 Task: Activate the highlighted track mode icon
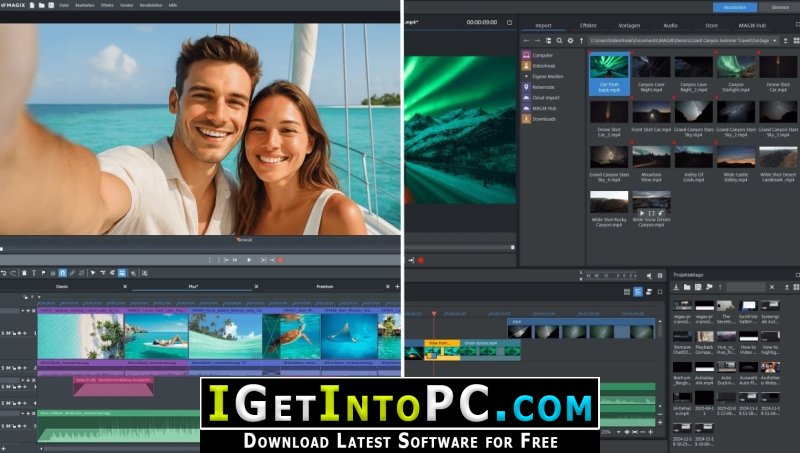(x=122, y=273)
